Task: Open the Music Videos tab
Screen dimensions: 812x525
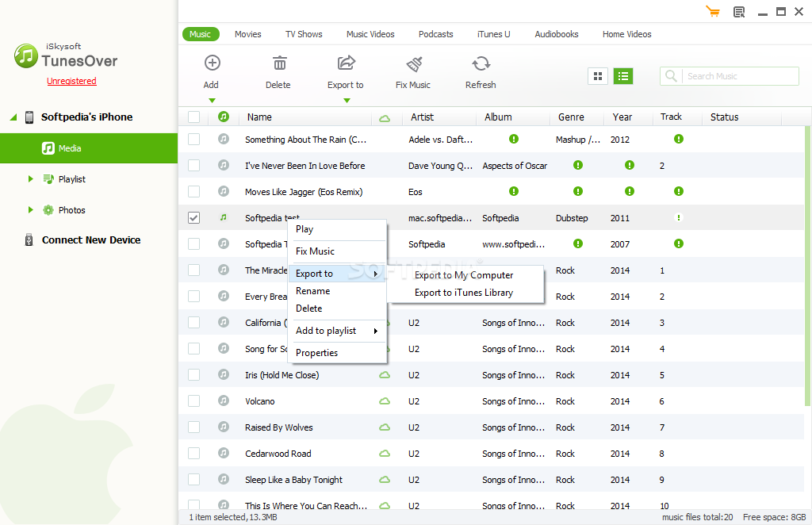Action: tap(370, 34)
